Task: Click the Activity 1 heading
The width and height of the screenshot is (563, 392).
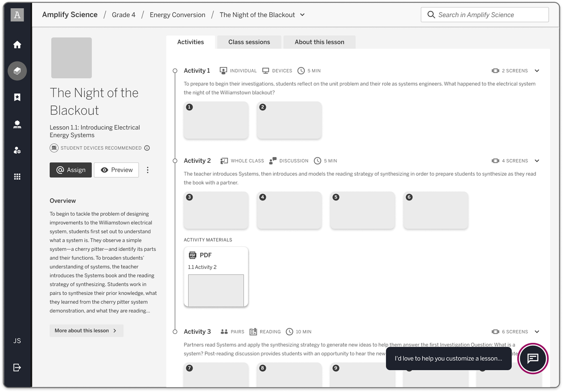Action: point(197,71)
